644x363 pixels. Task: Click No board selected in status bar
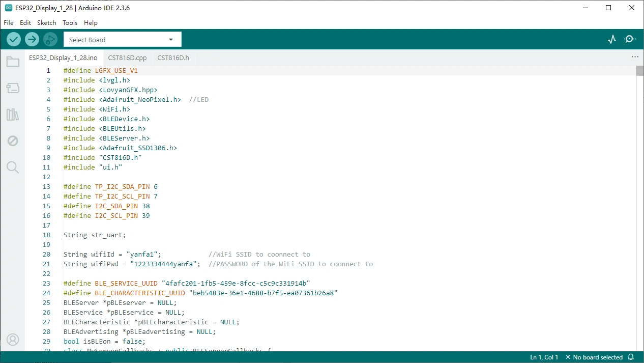594,357
